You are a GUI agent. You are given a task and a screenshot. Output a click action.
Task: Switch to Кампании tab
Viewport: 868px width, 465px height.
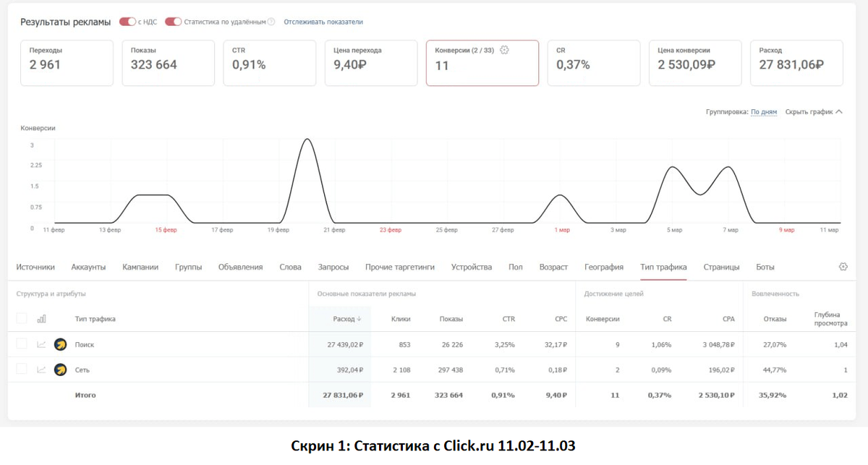click(140, 267)
